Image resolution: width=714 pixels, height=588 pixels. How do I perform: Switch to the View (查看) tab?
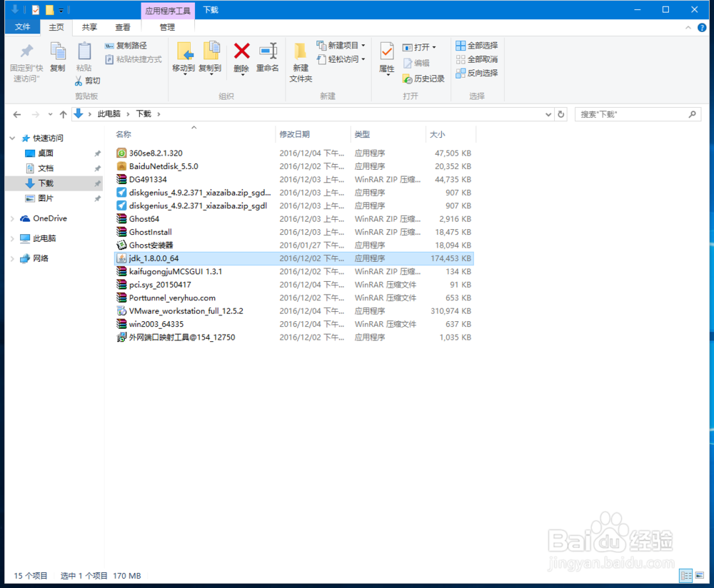click(x=123, y=27)
